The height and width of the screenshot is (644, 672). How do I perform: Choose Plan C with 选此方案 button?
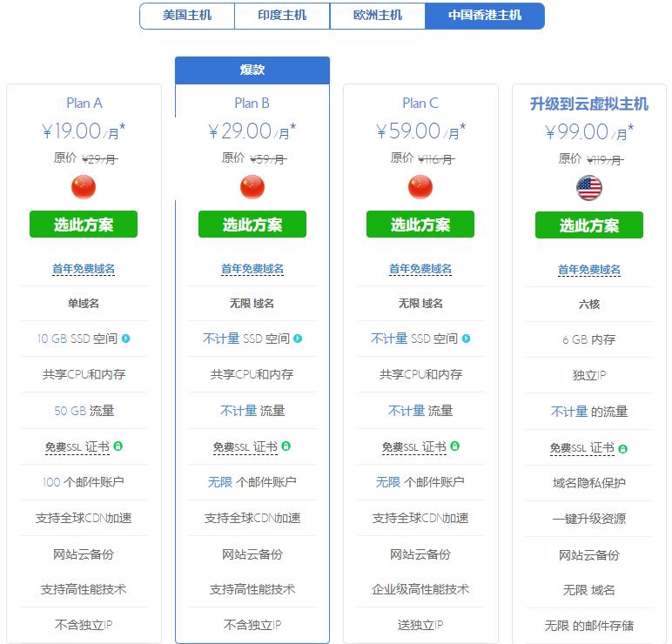[x=420, y=224]
